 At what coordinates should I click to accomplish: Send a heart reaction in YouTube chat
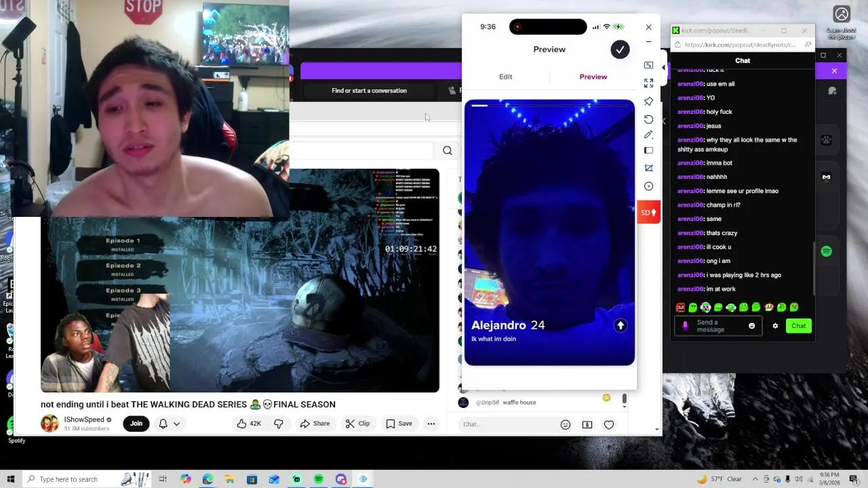609,425
